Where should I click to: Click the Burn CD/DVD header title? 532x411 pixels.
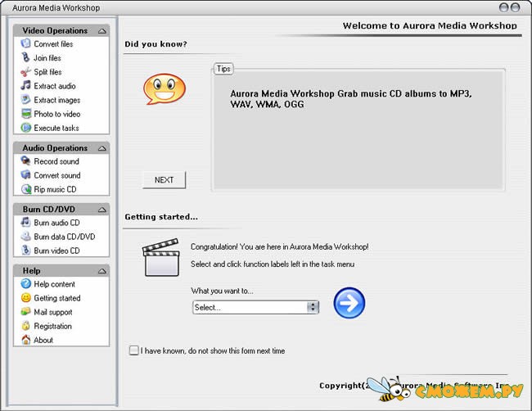point(49,209)
